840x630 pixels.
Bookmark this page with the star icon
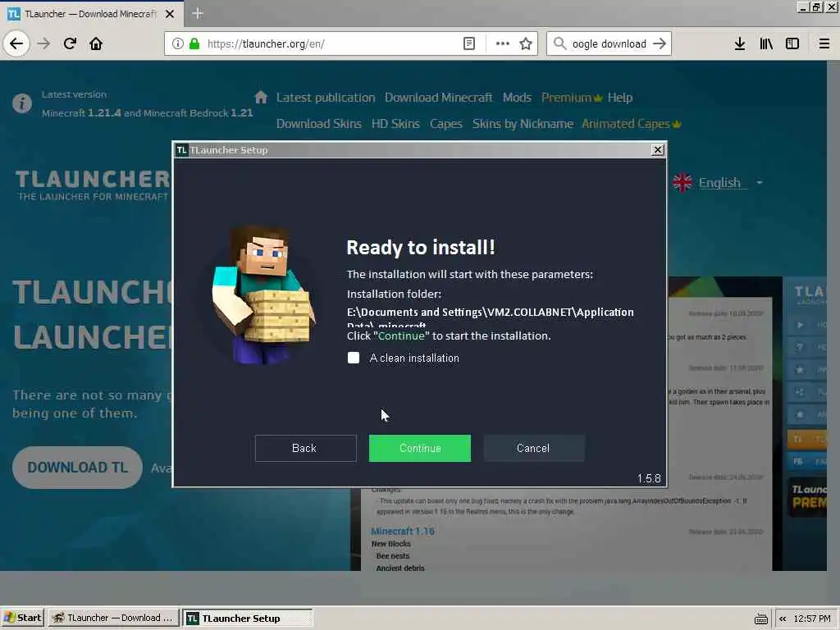526,43
